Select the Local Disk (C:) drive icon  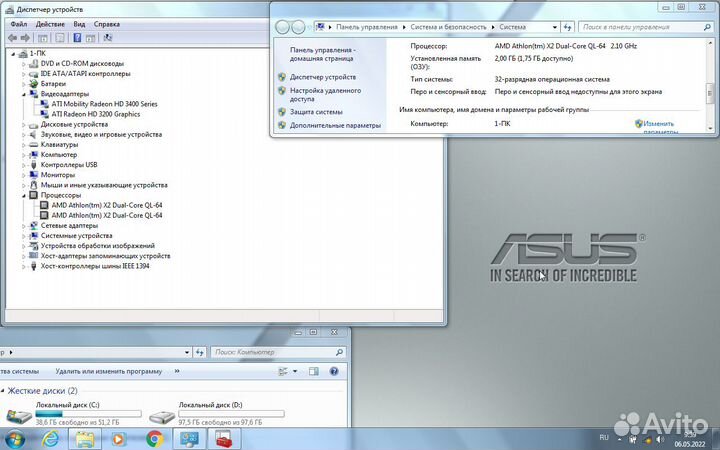click(x=20, y=414)
